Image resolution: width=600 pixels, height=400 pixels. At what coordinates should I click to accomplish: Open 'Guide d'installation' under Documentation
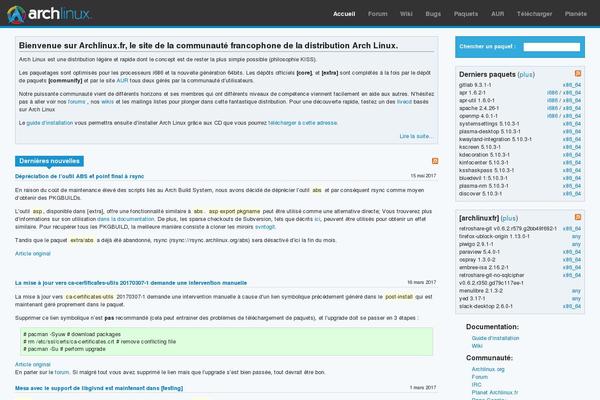pyautogui.click(x=495, y=338)
